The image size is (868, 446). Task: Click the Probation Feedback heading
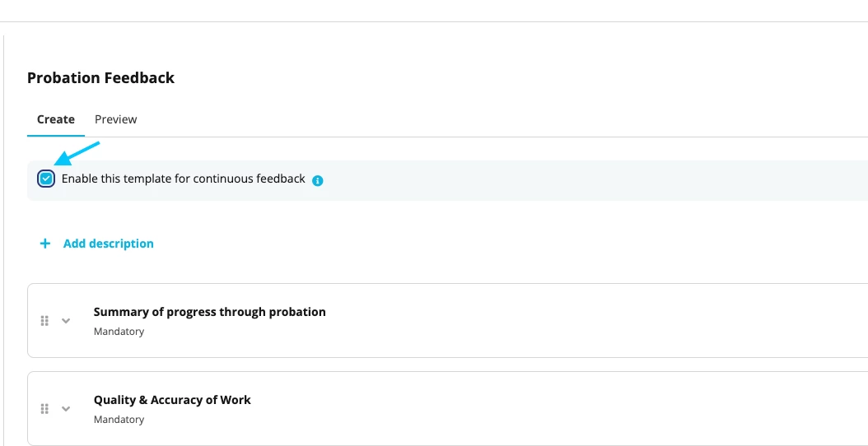click(100, 78)
